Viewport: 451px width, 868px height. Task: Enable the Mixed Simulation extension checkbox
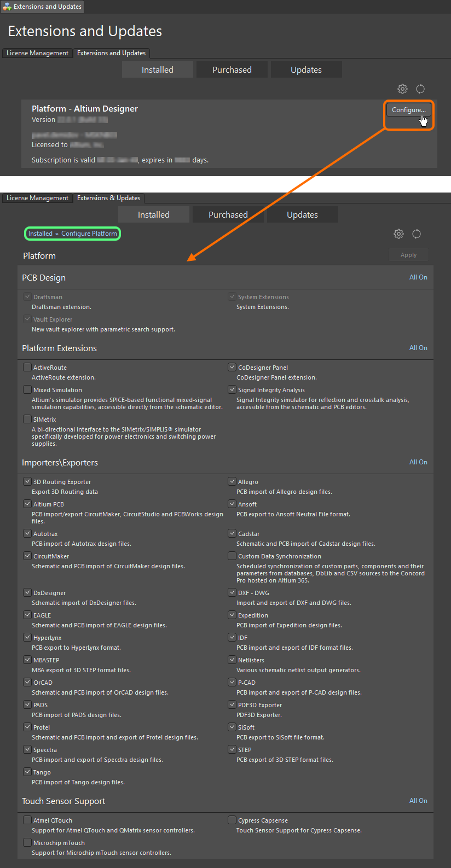[x=27, y=389]
